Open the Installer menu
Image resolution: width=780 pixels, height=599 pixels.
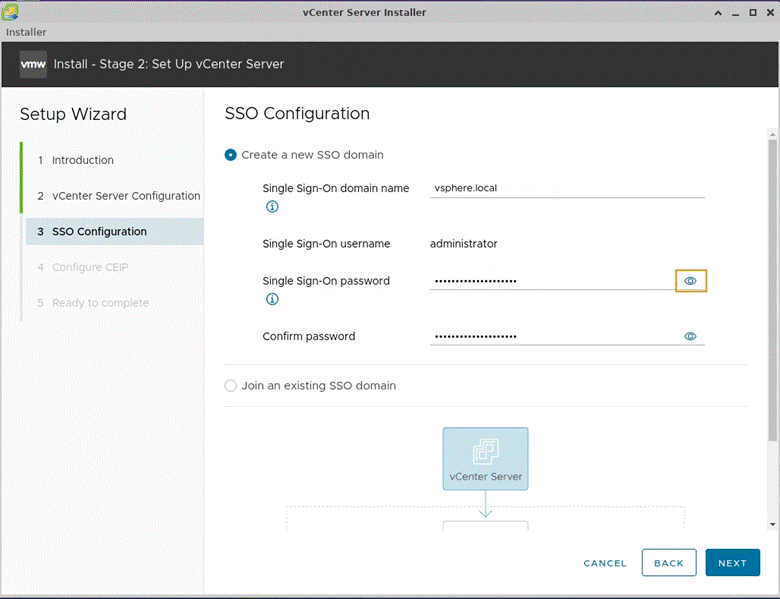coord(26,32)
